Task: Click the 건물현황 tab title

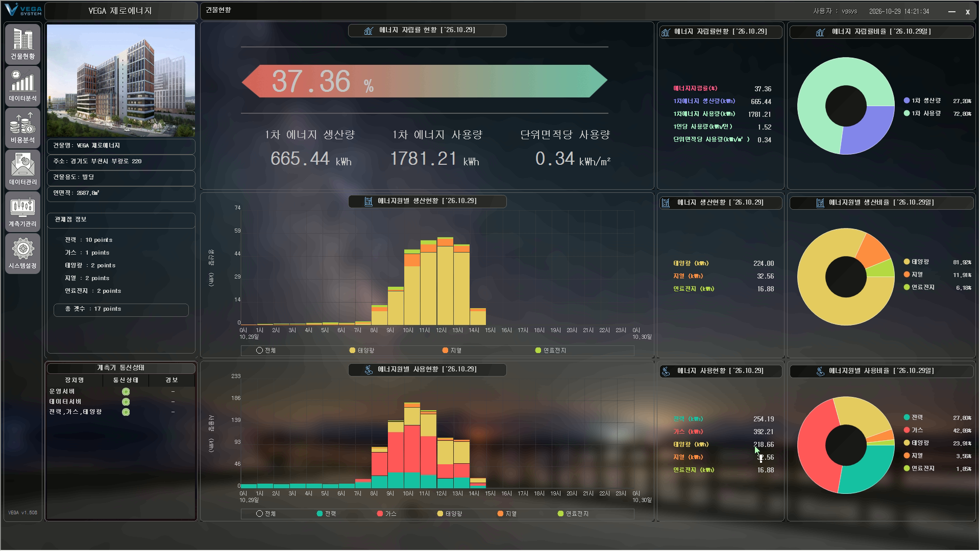Action: (218, 10)
